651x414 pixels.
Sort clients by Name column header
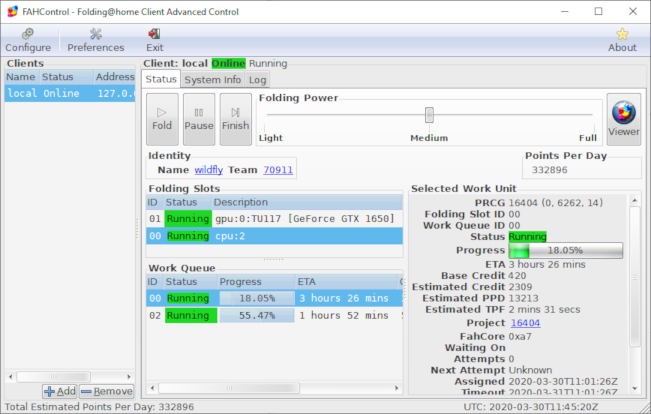coord(22,77)
